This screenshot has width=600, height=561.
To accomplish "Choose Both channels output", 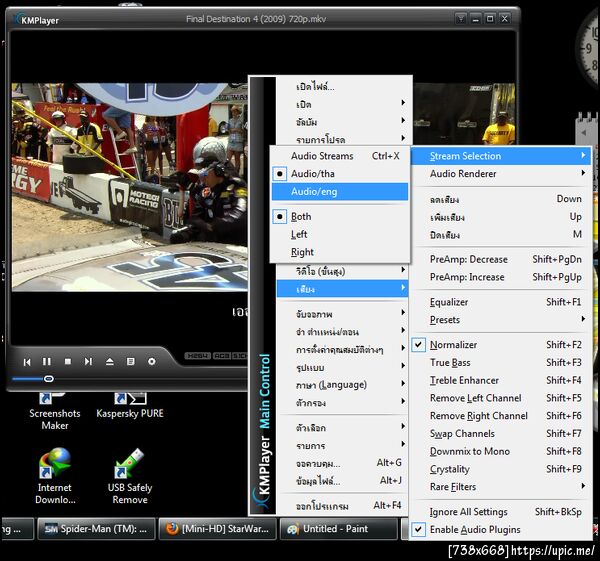I will pos(340,217).
